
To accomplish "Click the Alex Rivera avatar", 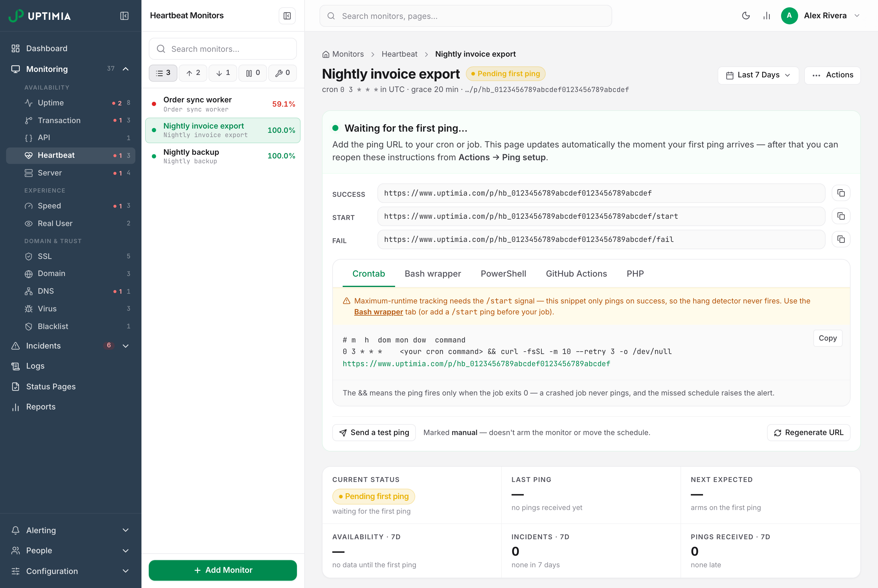I will [789, 16].
